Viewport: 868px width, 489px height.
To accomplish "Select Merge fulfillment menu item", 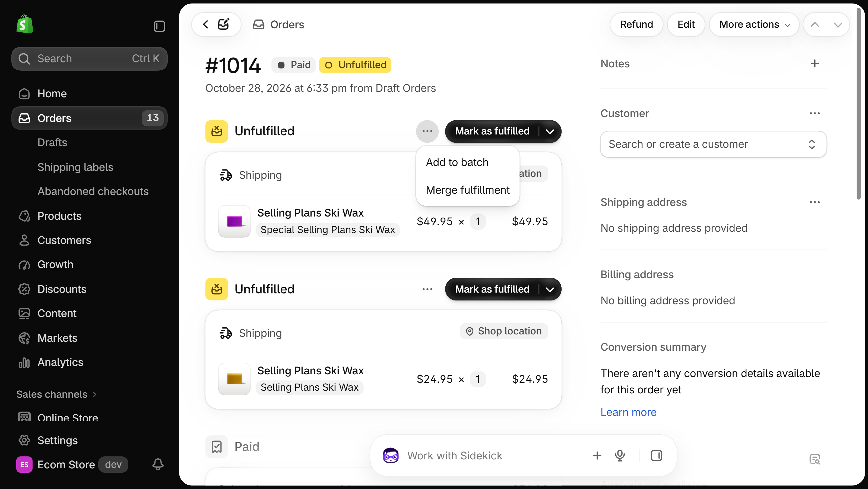I will point(468,190).
